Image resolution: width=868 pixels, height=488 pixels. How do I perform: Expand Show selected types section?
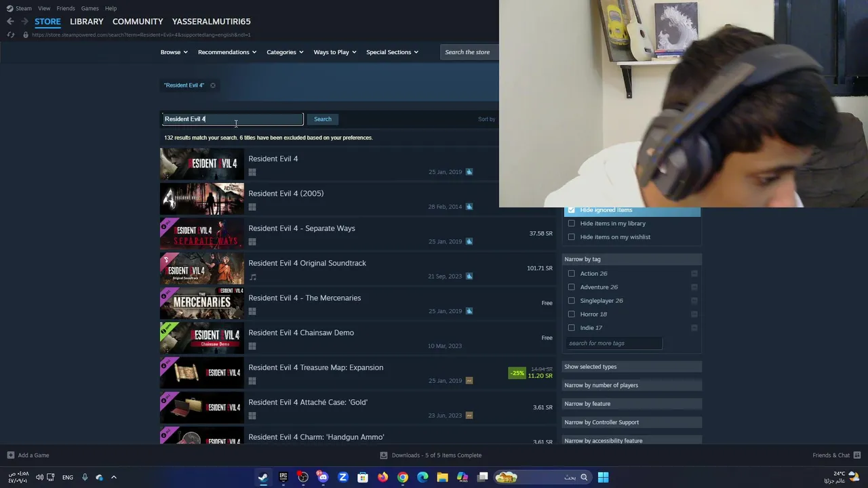[632, 367]
